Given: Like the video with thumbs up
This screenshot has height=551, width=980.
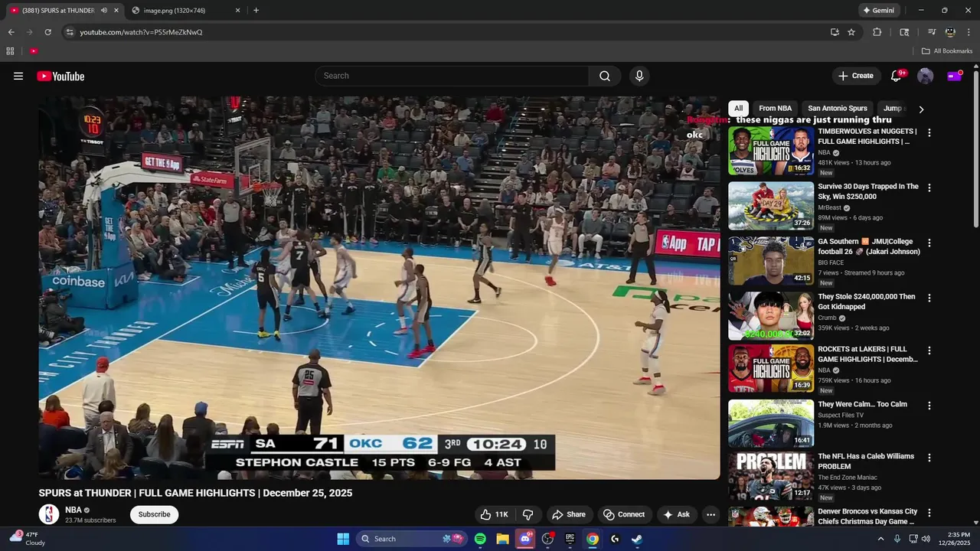Looking at the screenshot, I should tap(493, 514).
